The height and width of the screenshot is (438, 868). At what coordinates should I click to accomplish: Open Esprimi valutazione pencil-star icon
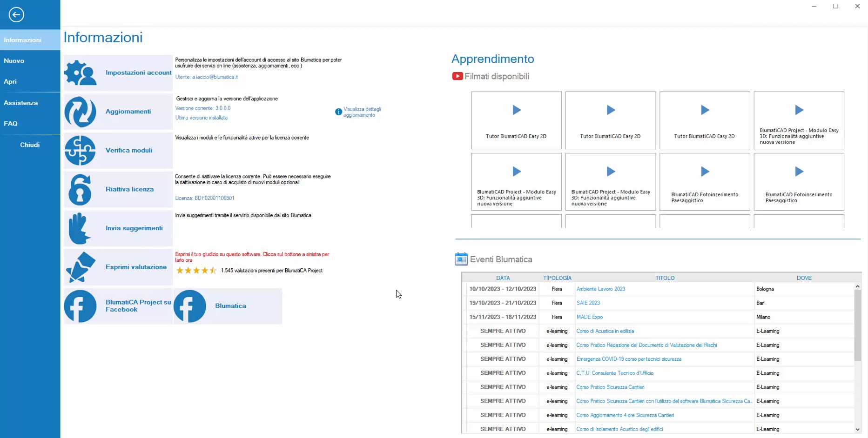tap(81, 267)
